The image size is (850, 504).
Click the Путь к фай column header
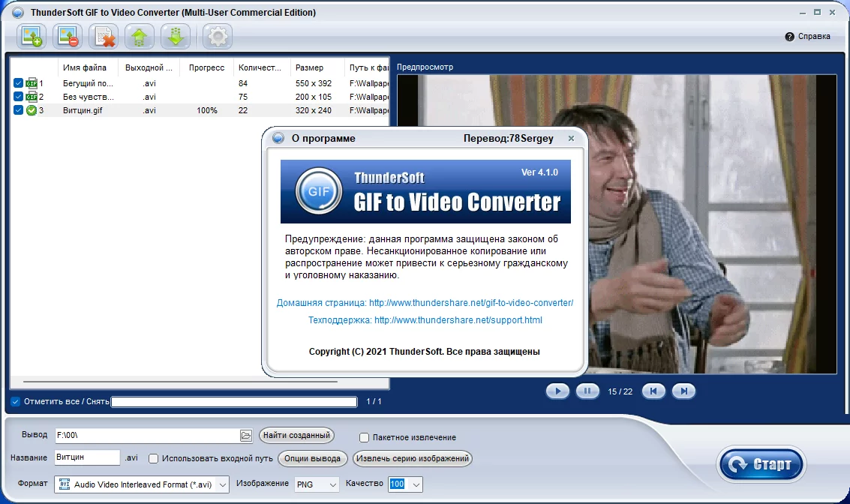pyautogui.click(x=368, y=67)
